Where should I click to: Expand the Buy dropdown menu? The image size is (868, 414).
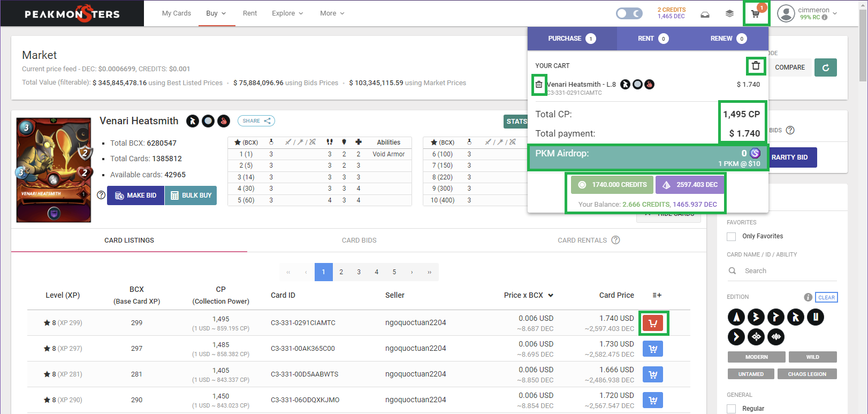tap(216, 13)
